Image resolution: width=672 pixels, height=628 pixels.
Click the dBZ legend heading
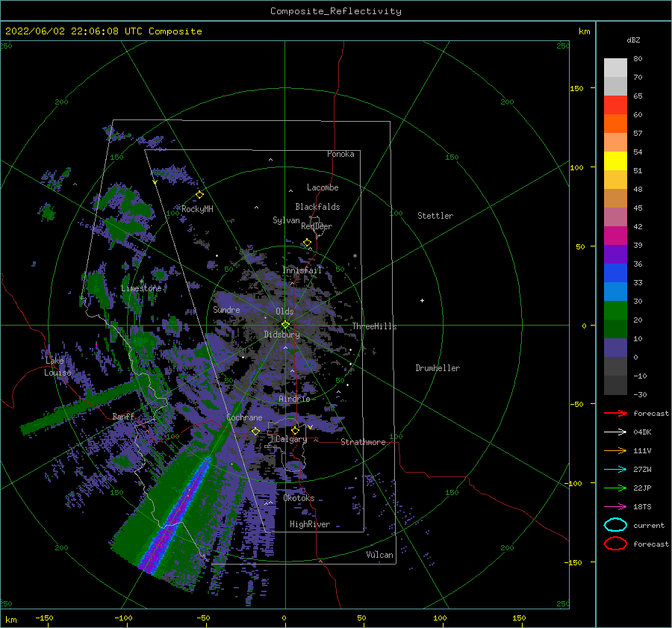633,40
